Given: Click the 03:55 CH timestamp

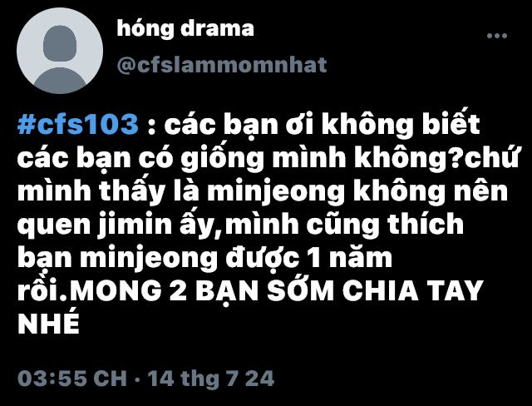Looking at the screenshot, I should coord(72,378).
